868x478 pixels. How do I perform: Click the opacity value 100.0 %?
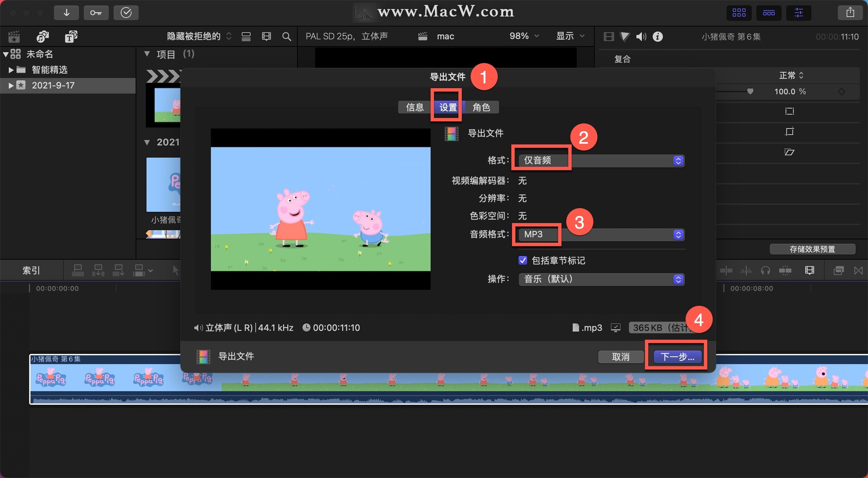coord(790,92)
